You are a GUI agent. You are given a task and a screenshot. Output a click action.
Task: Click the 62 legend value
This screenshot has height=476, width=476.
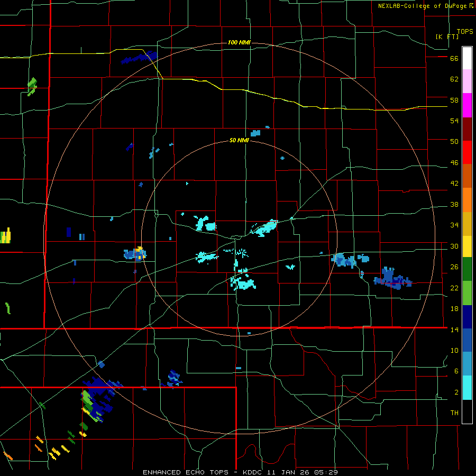pos(454,79)
